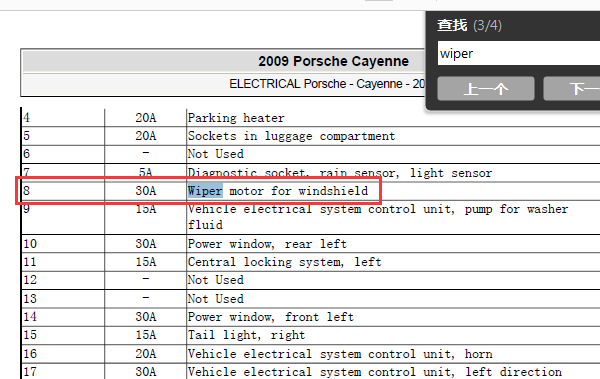Click 'Power window, front left' entry
600x379 pixels.
point(271,317)
